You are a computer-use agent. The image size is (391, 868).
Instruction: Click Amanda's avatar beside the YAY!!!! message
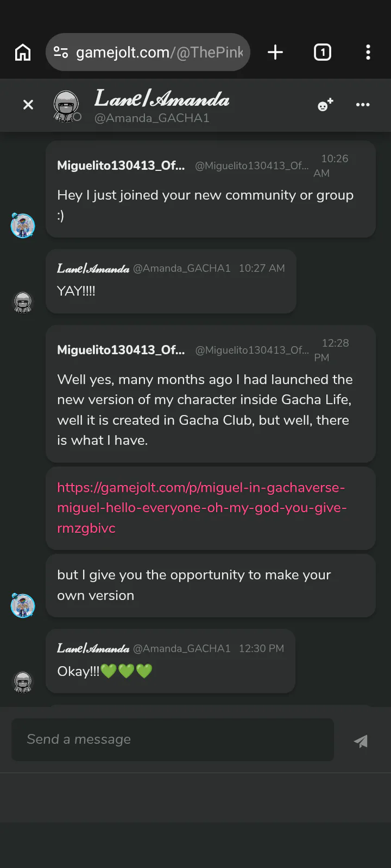pos(23,302)
